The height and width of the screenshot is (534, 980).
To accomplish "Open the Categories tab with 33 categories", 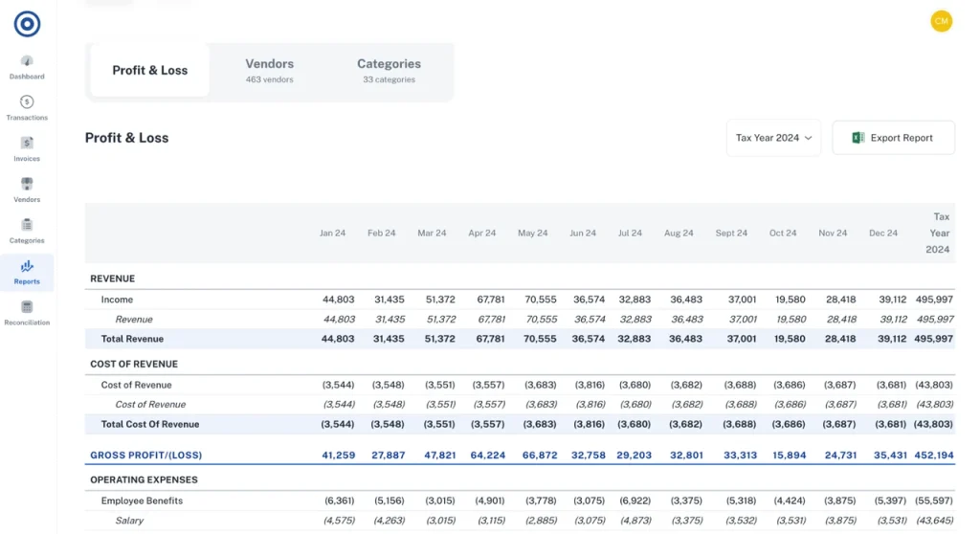I will click(389, 71).
